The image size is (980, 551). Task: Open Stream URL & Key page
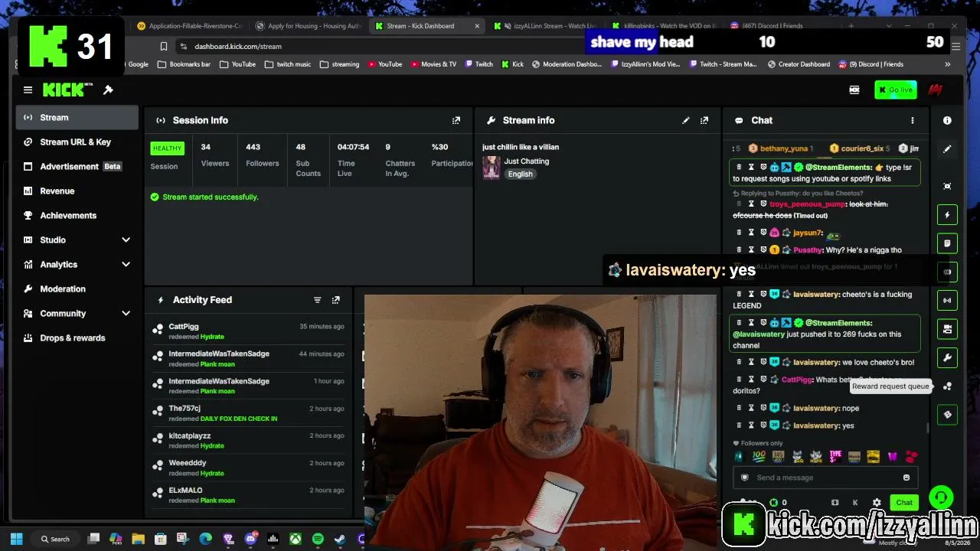tap(77, 142)
